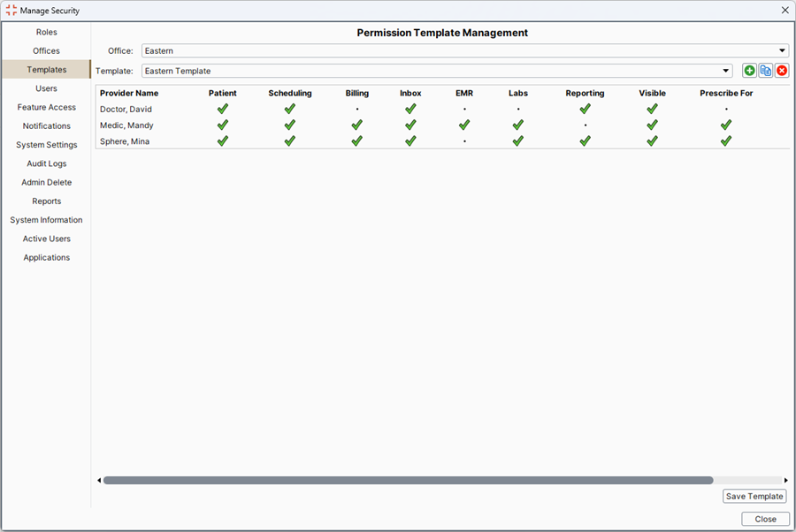
Task: Go to Feature Access in sidebar
Action: pos(46,107)
